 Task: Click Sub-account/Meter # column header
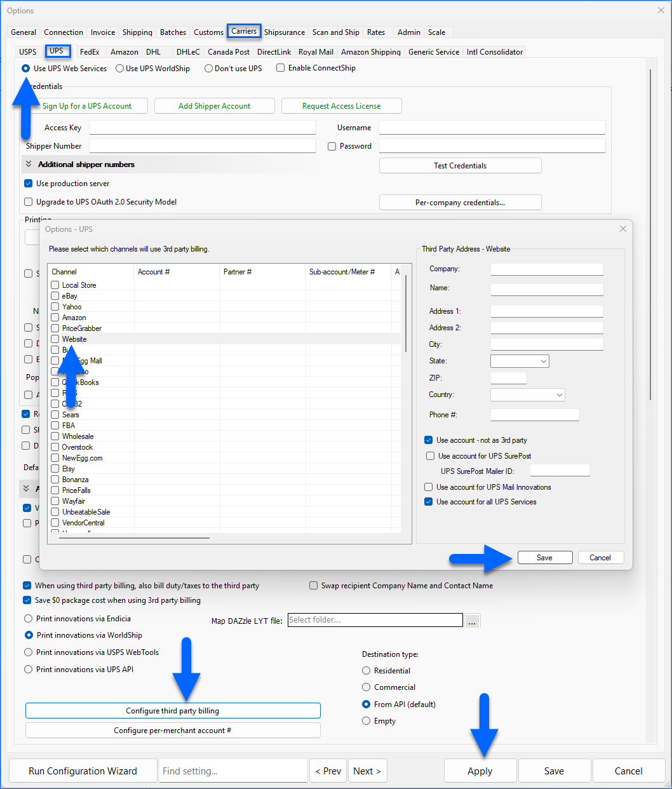348,272
